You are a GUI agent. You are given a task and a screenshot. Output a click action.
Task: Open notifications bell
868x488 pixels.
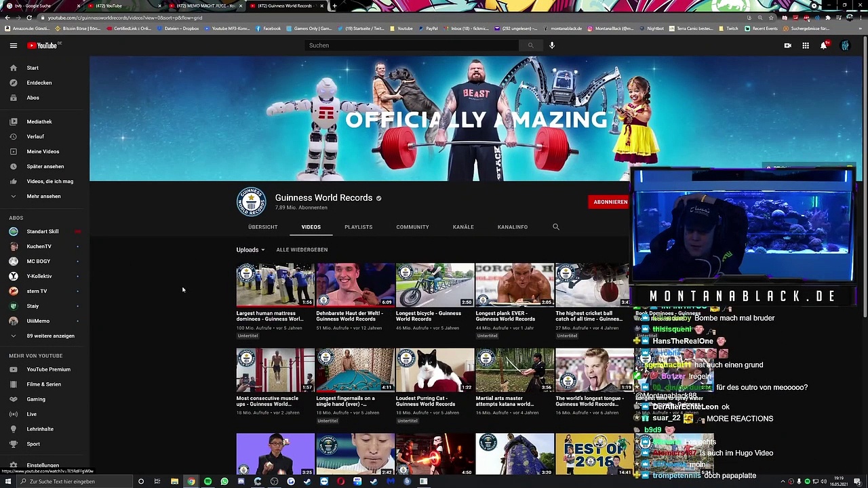pyautogui.click(x=823, y=45)
